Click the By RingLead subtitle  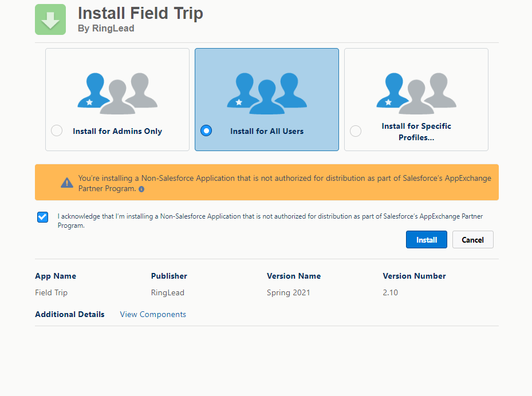point(106,28)
